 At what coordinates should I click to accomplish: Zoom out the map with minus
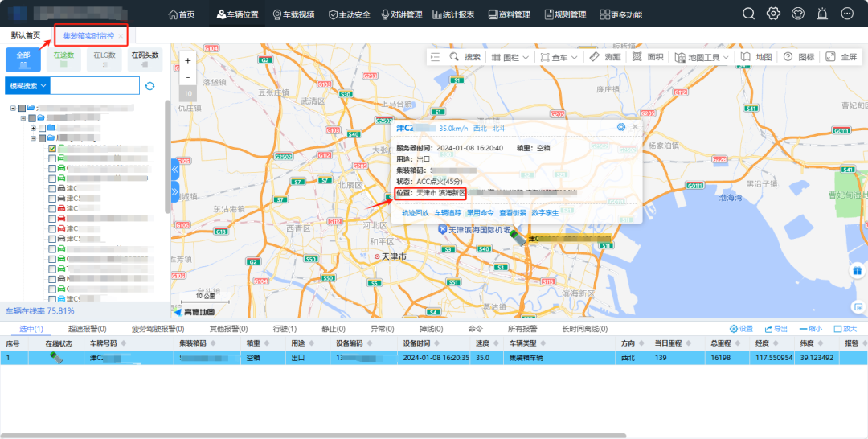coord(188,77)
